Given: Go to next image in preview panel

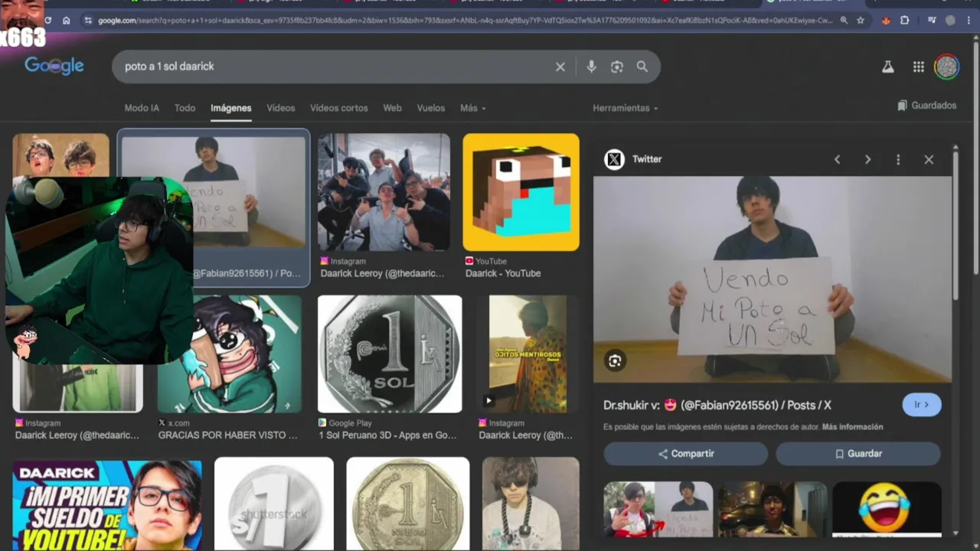Looking at the screenshot, I should coord(867,159).
